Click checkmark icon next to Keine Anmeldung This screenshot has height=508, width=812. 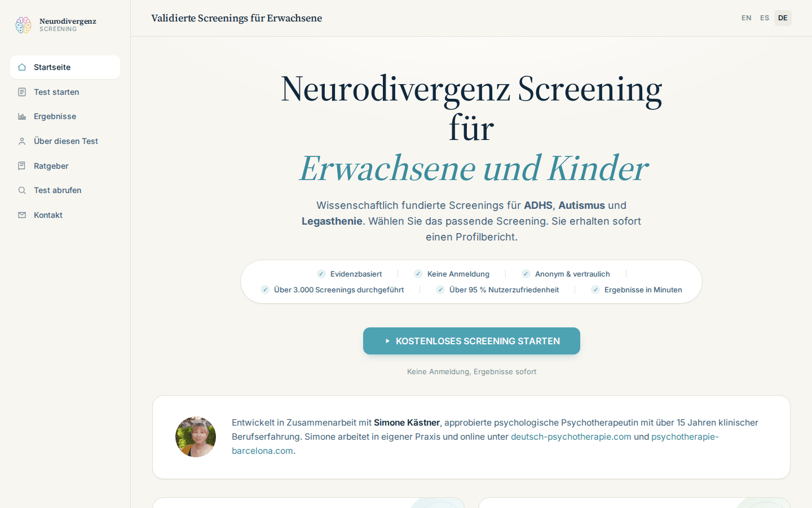418,274
